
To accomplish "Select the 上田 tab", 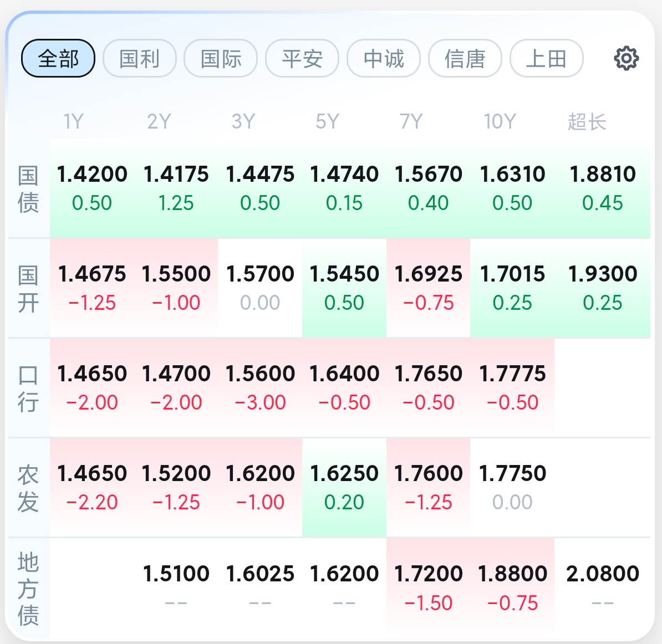I will click(547, 58).
